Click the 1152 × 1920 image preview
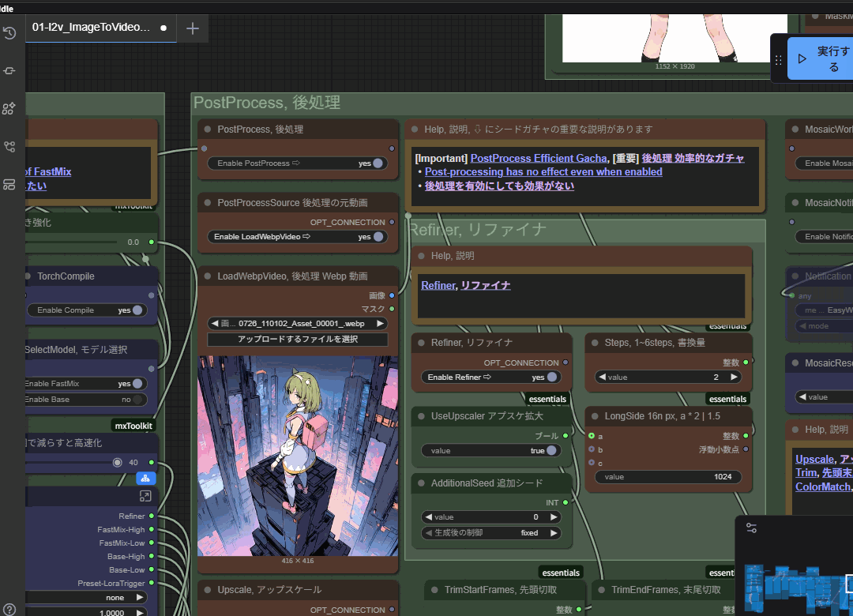 pos(675,38)
